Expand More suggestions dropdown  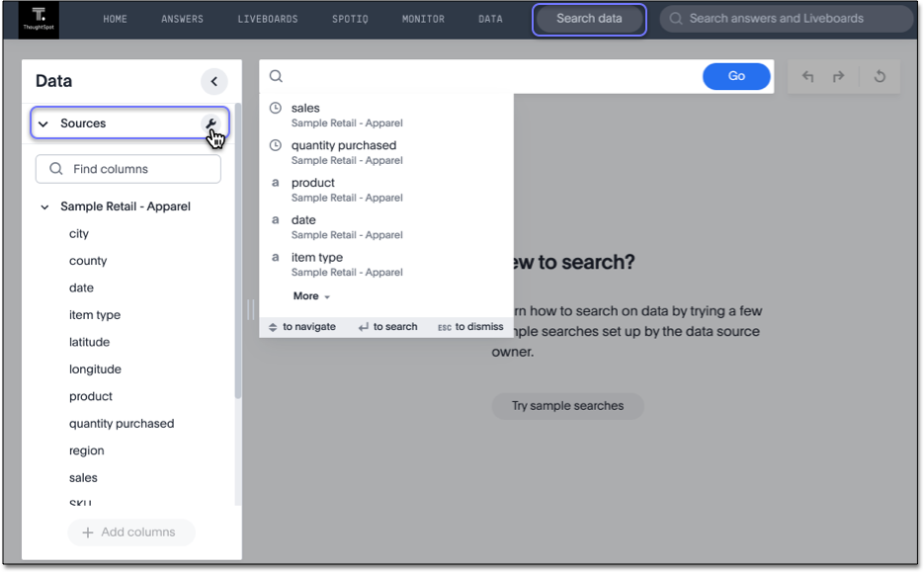[x=311, y=296]
